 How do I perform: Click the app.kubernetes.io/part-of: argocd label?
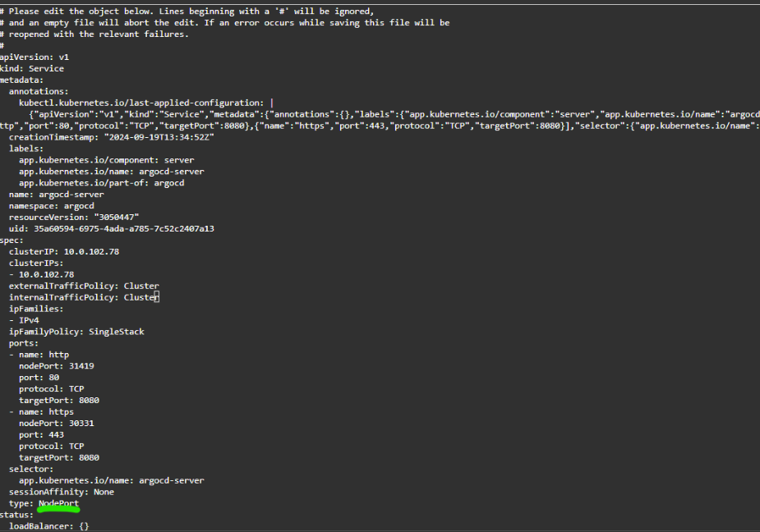tap(102, 183)
